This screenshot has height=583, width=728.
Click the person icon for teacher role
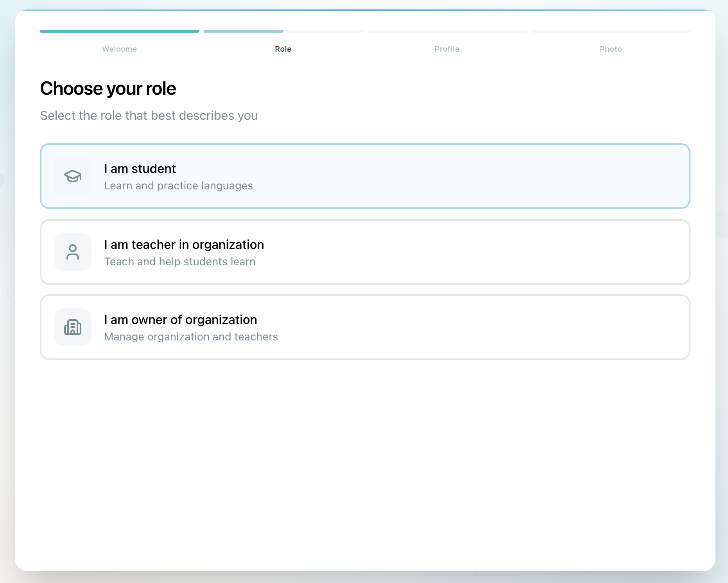[73, 252]
